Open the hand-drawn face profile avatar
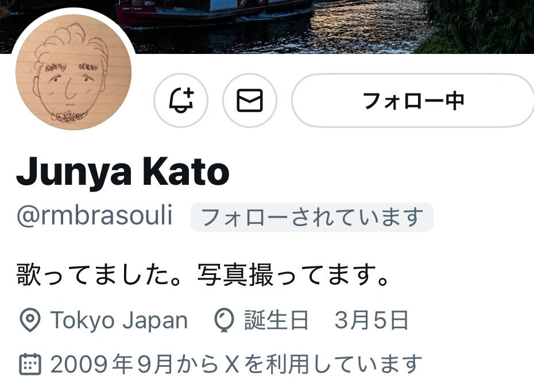Viewport: 534px width, 392px height. click(73, 72)
